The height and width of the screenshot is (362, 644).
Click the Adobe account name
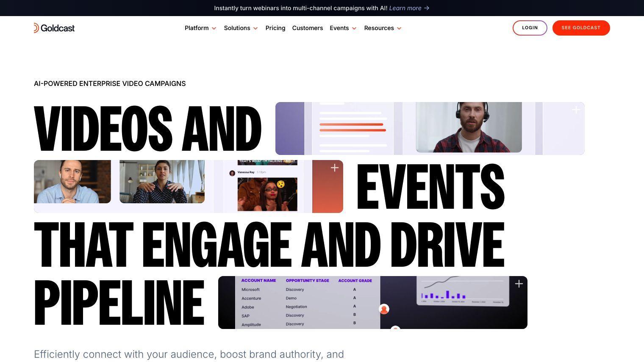[248, 307]
